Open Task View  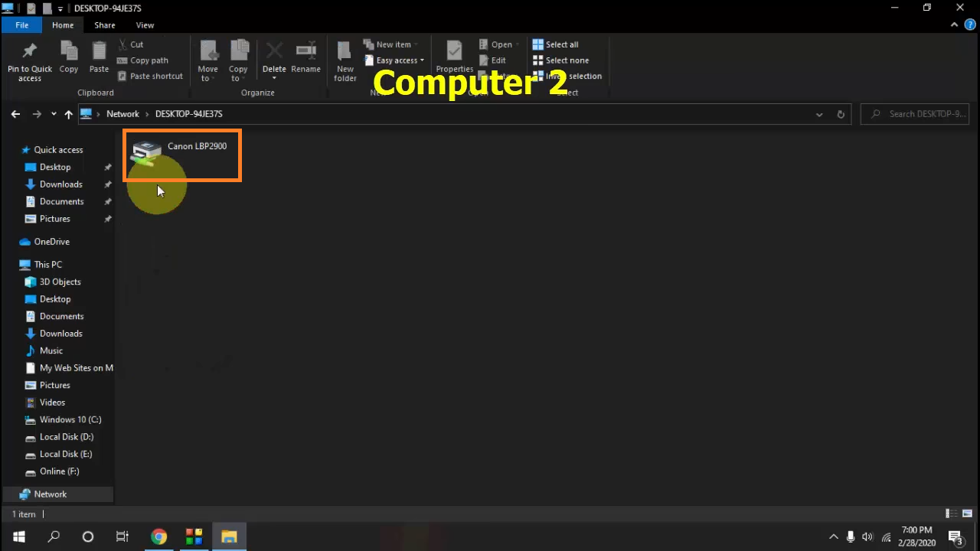coord(122,536)
